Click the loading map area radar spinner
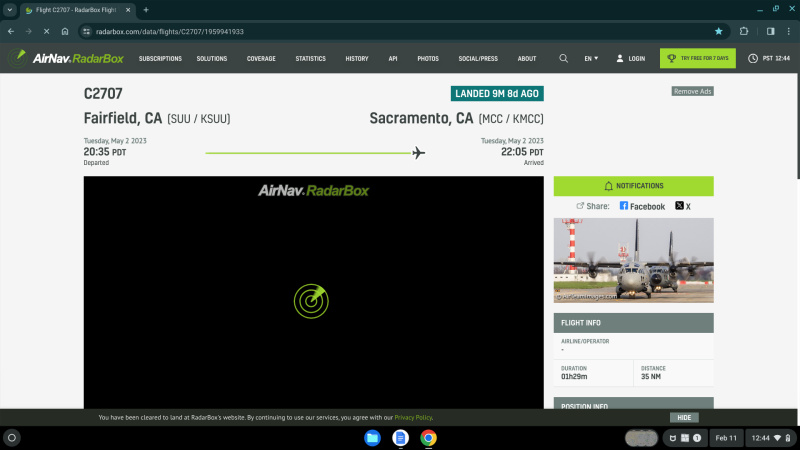 (x=311, y=301)
